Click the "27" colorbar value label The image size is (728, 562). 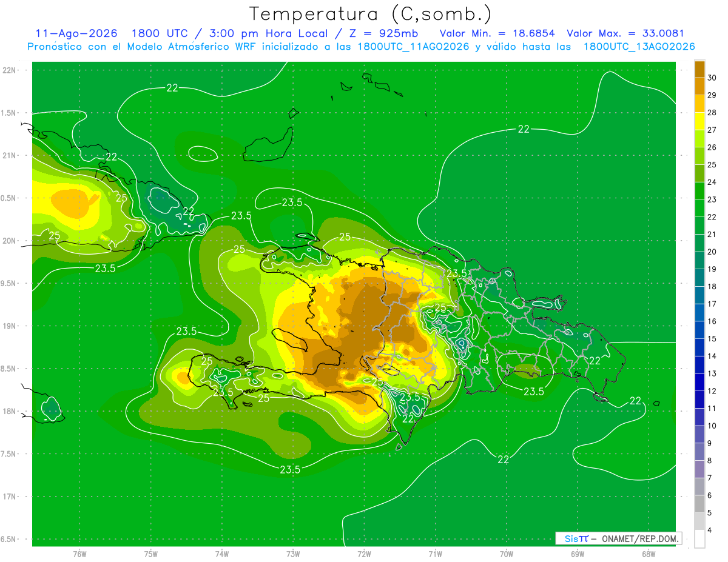click(x=712, y=130)
